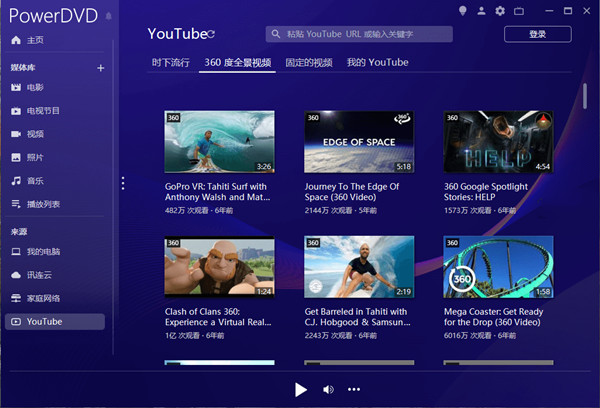The width and height of the screenshot is (600, 408).
Task: Click the notification bell beside PowerDVD logo
Action: click(108, 17)
